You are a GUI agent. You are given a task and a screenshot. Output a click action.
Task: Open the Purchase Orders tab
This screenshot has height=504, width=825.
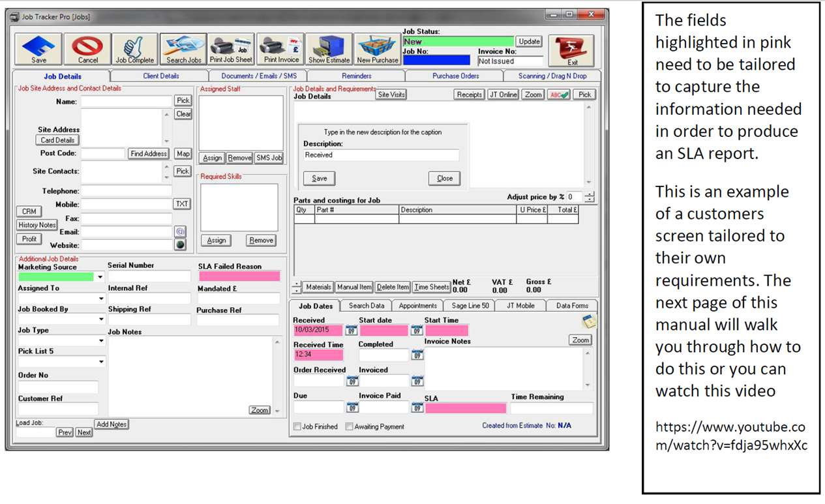[x=455, y=76]
